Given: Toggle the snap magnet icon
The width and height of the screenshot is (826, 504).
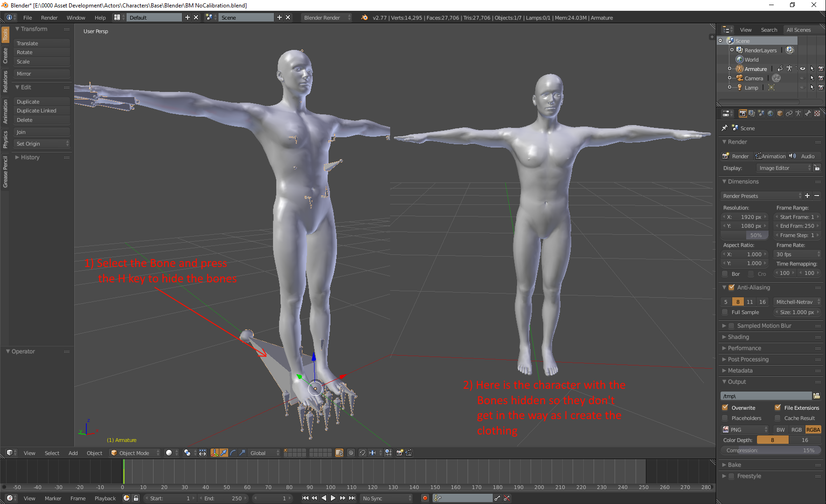Looking at the screenshot, I should tap(363, 453).
